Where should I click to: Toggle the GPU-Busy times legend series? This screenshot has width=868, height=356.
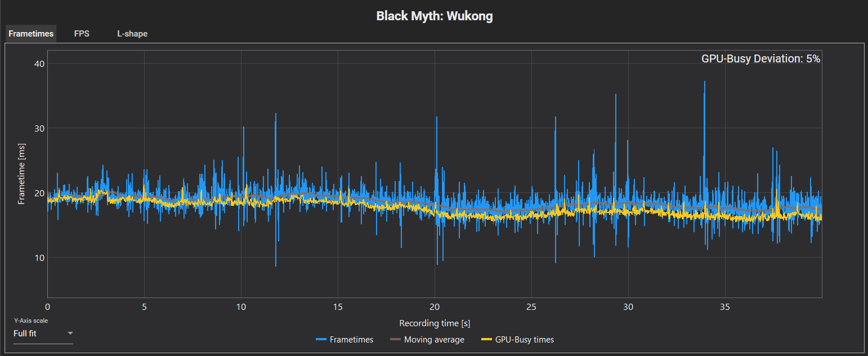(x=518, y=340)
